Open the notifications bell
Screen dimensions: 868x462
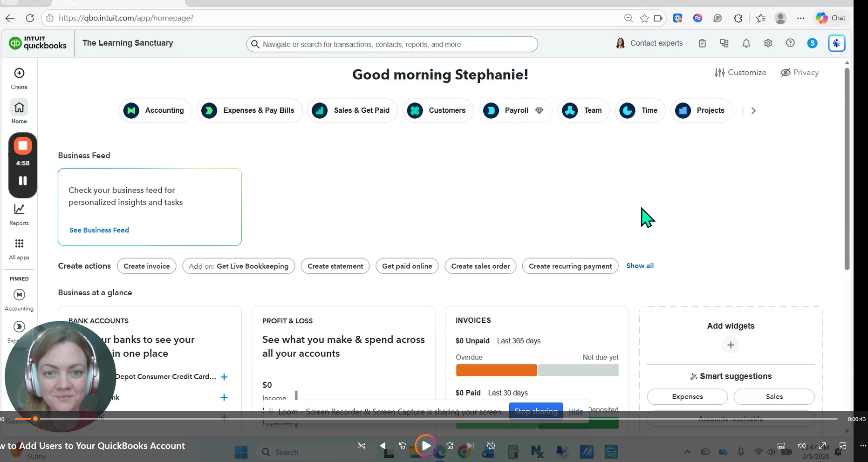746,43
